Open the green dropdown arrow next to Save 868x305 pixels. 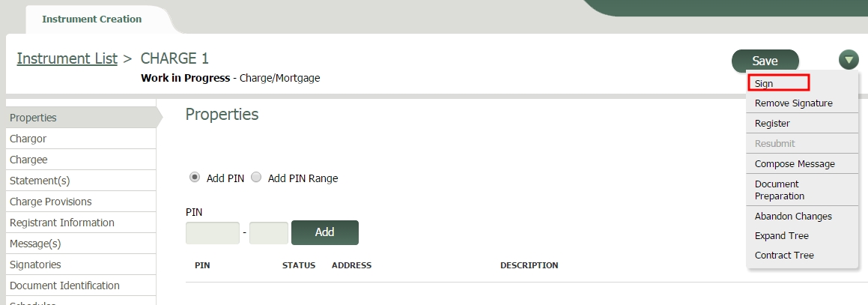(x=848, y=60)
